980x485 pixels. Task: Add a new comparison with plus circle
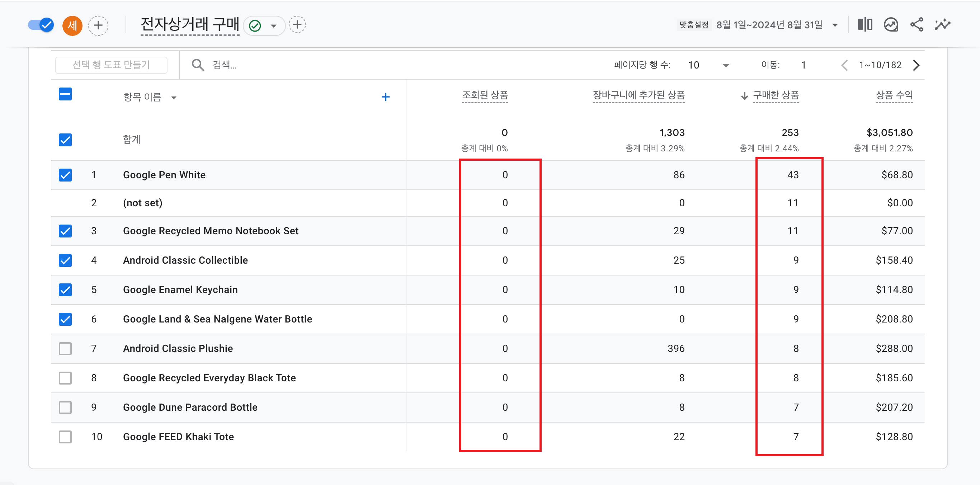point(98,25)
